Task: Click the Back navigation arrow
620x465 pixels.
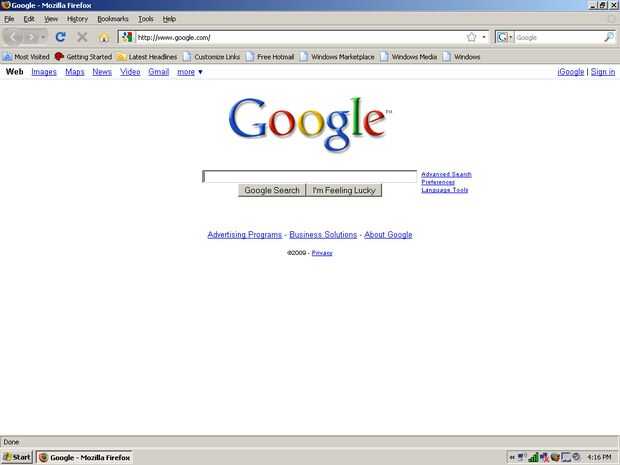Action: (13, 37)
